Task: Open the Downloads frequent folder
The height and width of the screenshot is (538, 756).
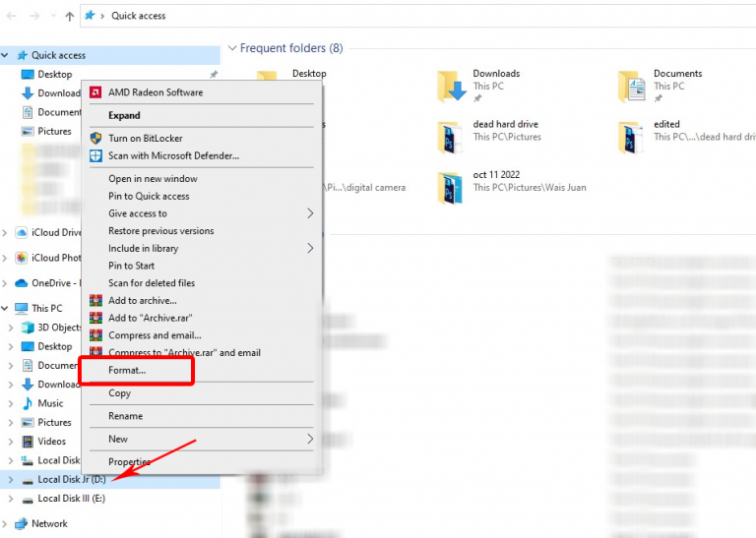Action: [x=478, y=86]
